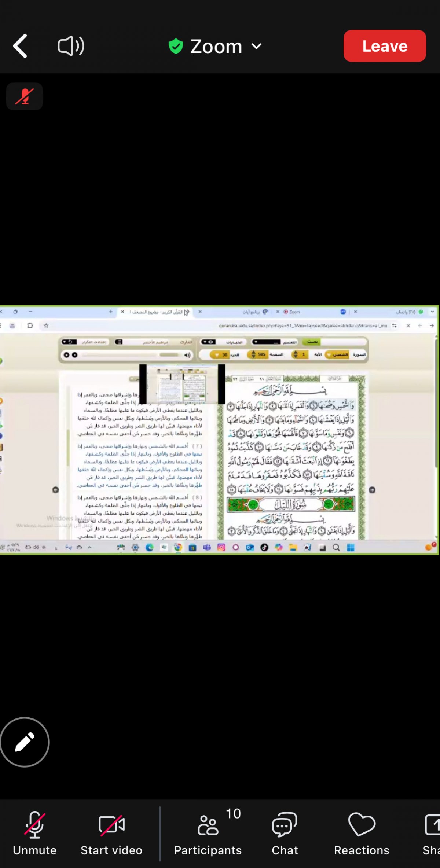The image size is (440, 868).
Task: Adjust the recitation volume slider
Action: coord(169,355)
